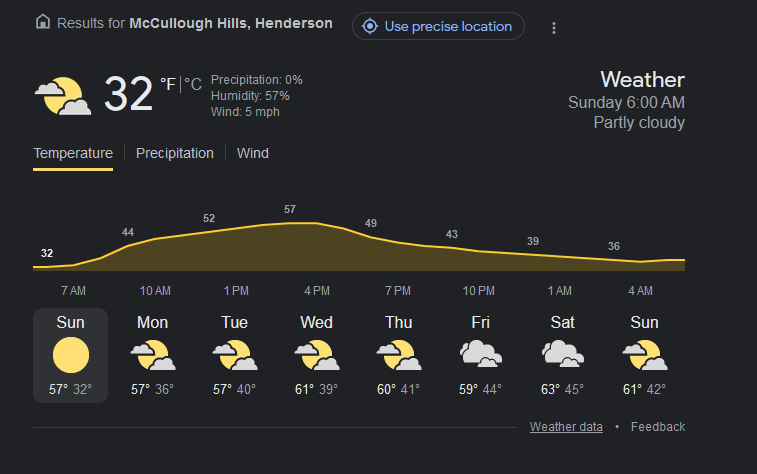Click the Feedback link
Screen dimensions: 757x474
point(658,427)
